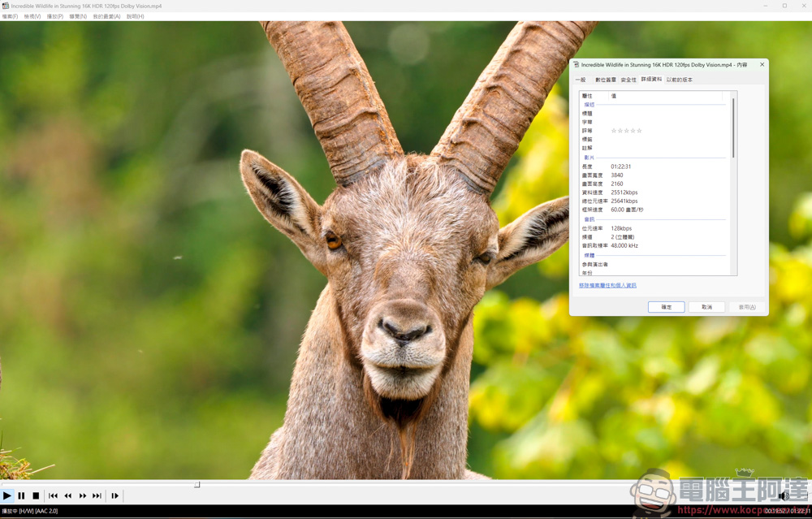Click the data rate value 25512kbps
Image resolution: width=812 pixels, height=519 pixels.
pyautogui.click(x=624, y=192)
